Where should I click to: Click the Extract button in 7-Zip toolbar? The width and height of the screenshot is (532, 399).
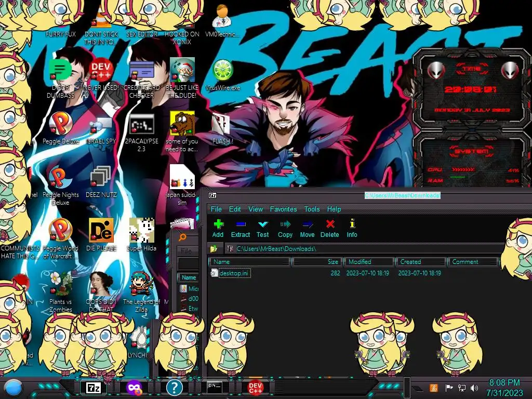[x=240, y=229]
